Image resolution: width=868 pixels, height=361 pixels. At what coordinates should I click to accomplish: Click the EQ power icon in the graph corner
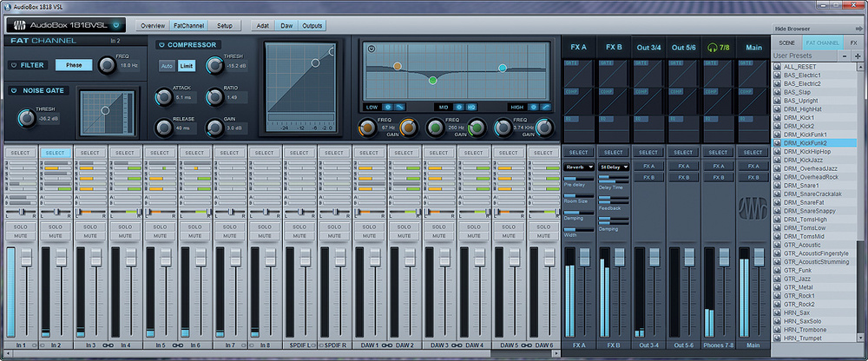pyautogui.click(x=372, y=49)
